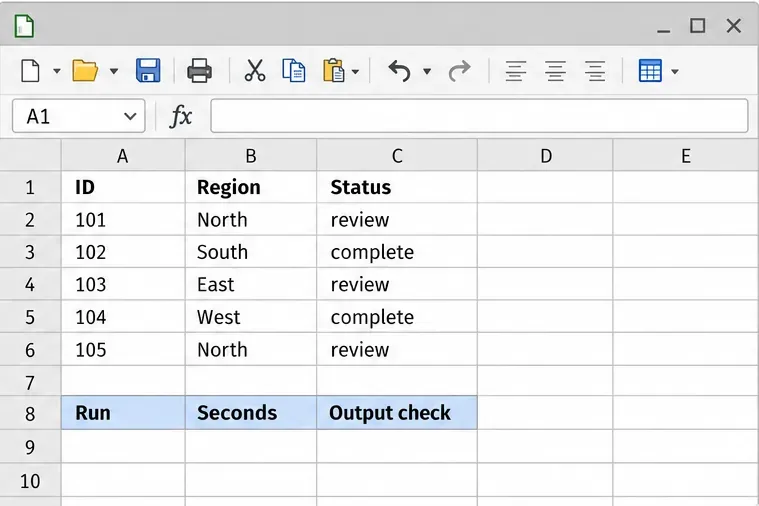Select the South region cell

(x=251, y=252)
